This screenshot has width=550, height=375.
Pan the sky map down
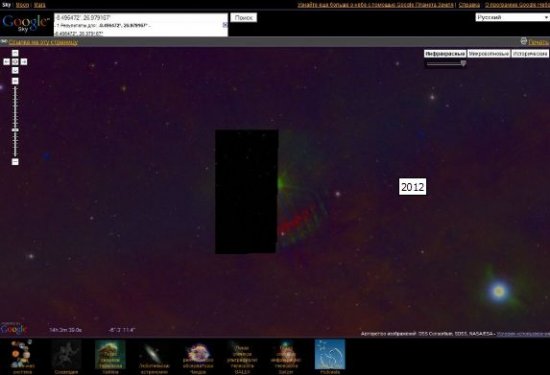[15, 71]
